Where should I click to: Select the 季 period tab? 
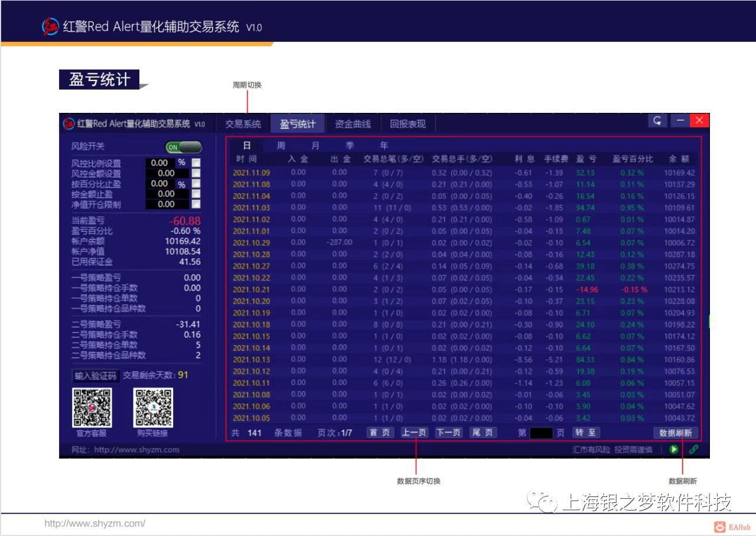point(350,145)
